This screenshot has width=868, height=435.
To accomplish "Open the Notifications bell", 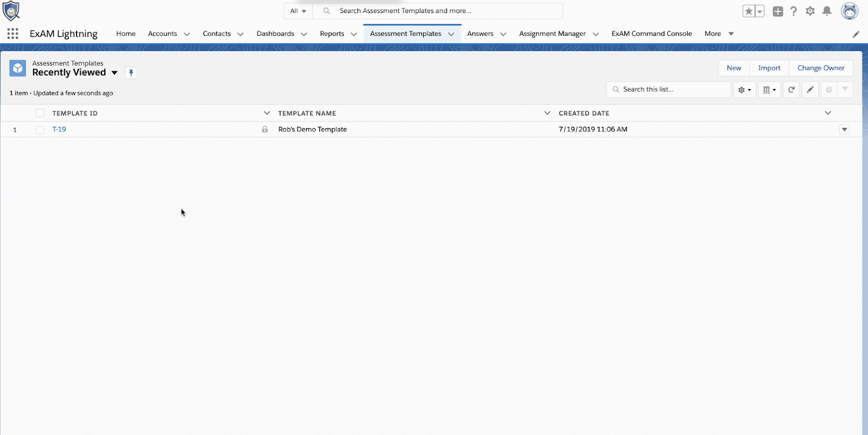I will click(827, 11).
